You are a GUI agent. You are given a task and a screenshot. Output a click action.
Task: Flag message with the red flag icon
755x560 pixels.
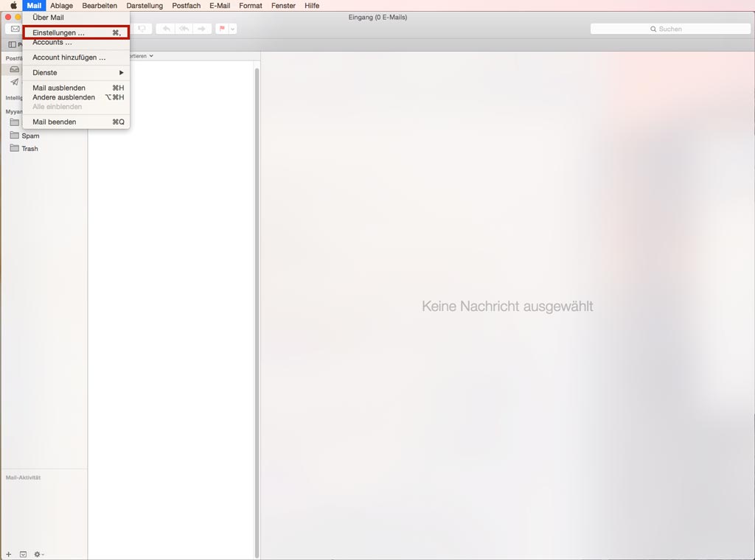221,29
